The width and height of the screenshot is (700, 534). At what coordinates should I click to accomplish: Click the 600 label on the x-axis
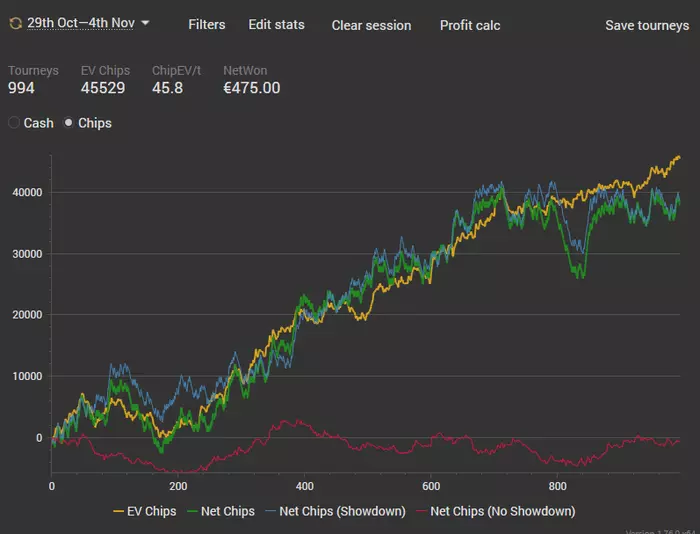click(430, 486)
